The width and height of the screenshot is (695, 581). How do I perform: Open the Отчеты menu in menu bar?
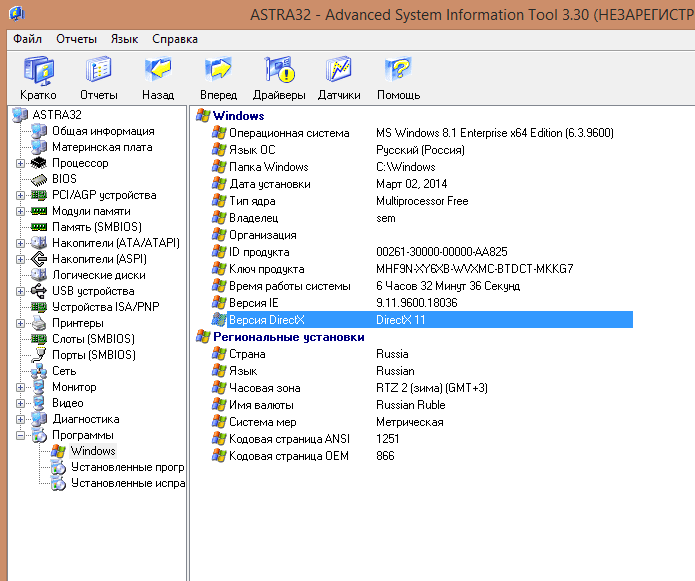tap(76, 39)
